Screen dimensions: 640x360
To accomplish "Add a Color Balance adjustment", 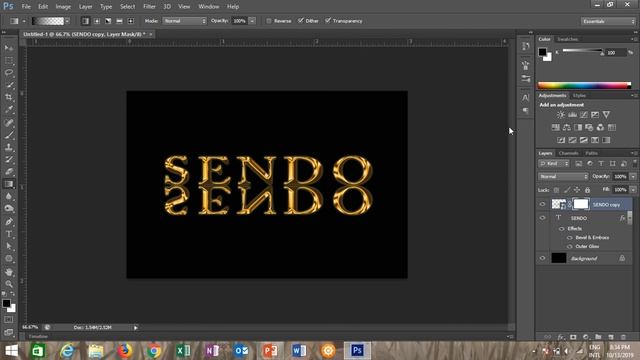I will (567, 127).
